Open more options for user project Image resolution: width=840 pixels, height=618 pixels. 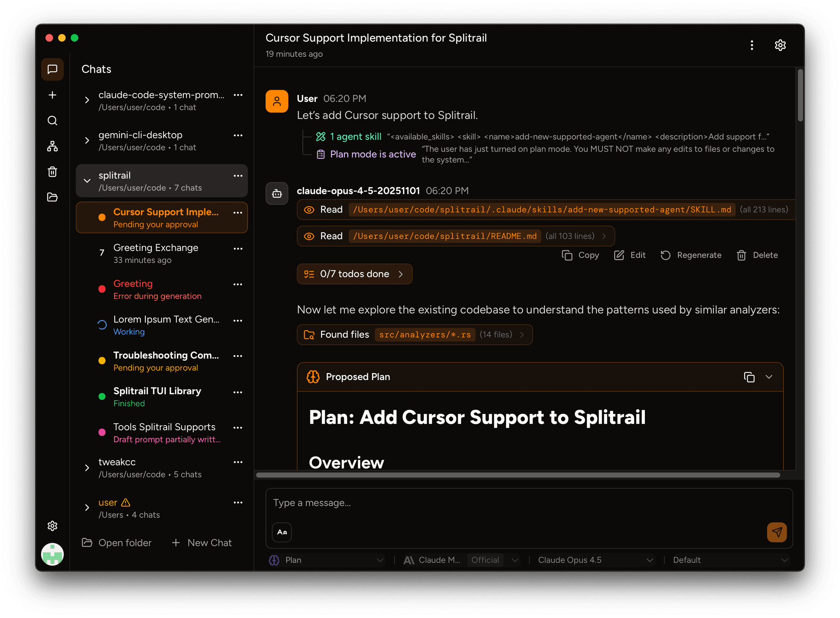pos(238,503)
